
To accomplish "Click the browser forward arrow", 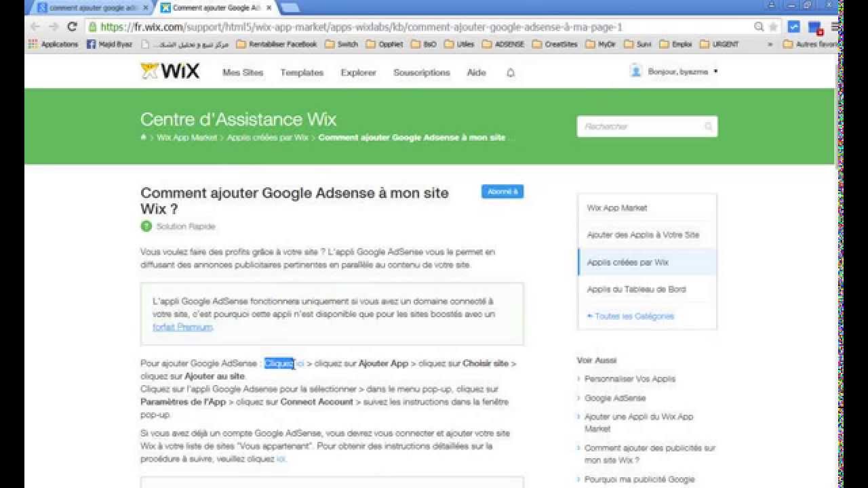I will click(54, 27).
